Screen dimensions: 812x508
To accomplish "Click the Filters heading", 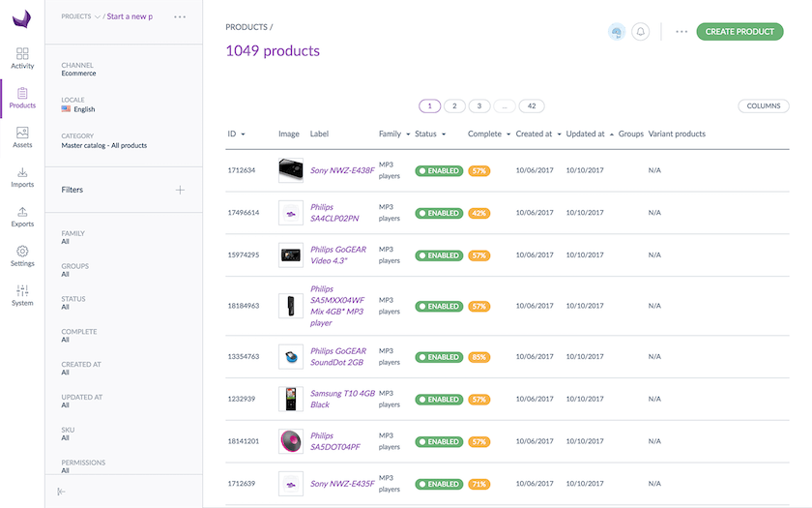I will 72,191.
